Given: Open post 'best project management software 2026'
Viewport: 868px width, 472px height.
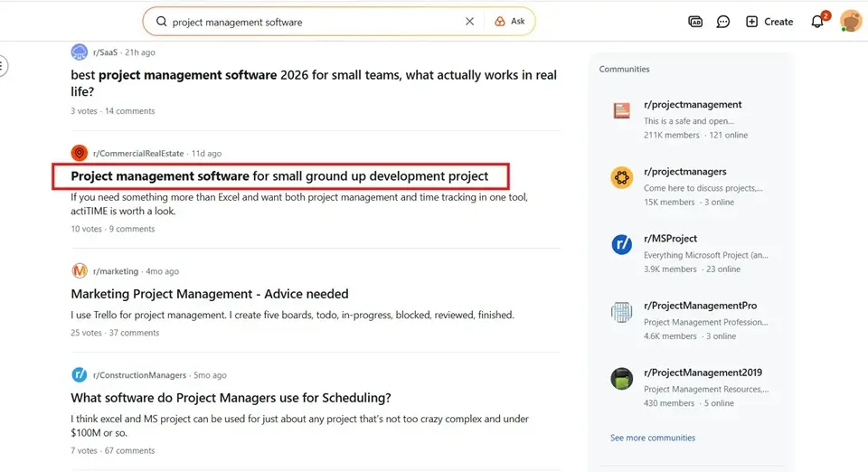Looking at the screenshot, I should 314,83.
